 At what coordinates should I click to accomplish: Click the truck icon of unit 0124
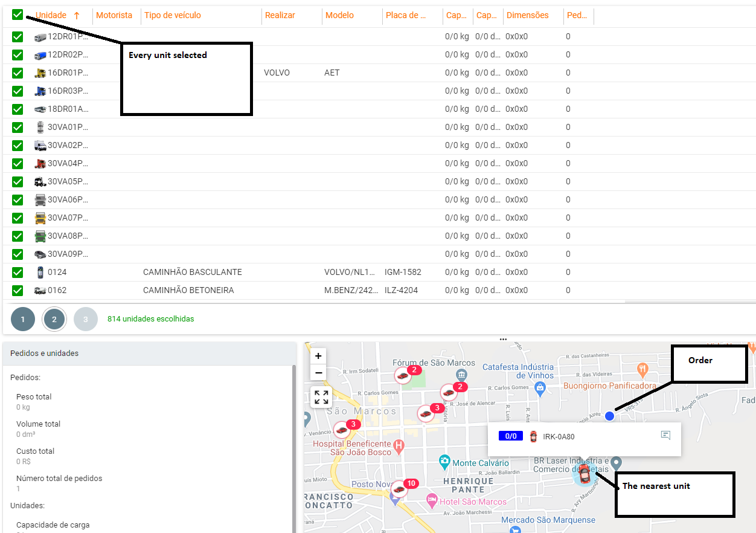tap(40, 272)
